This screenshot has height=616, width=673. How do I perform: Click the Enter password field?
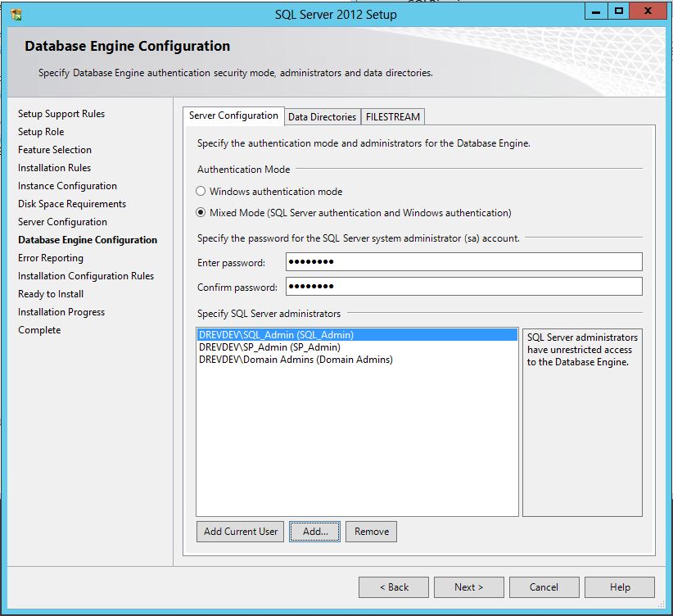click(464, 261)
